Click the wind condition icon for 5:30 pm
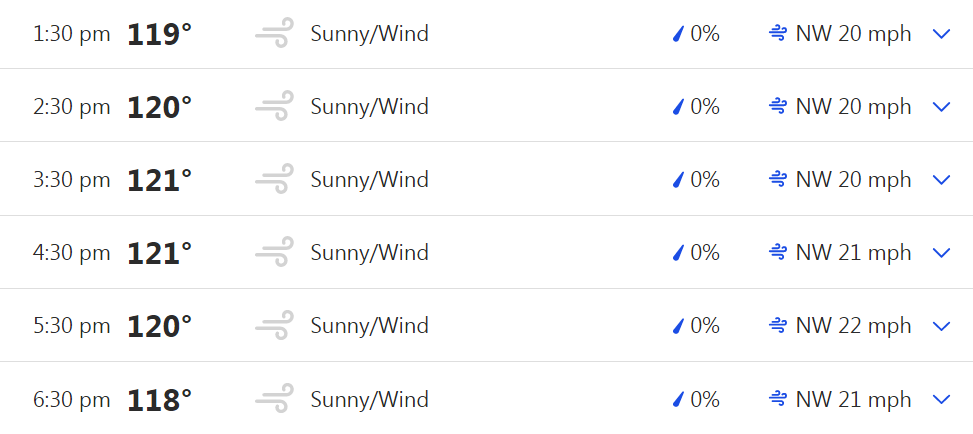 [274, 326]
